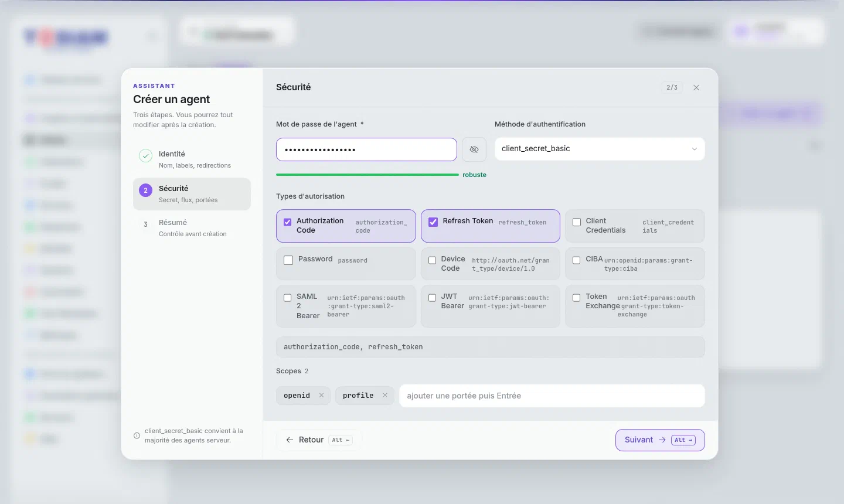This screenshot has height=504, width=844.
Task: Click the 2/3 step counter badge
Action: click(x=672, y=87)
